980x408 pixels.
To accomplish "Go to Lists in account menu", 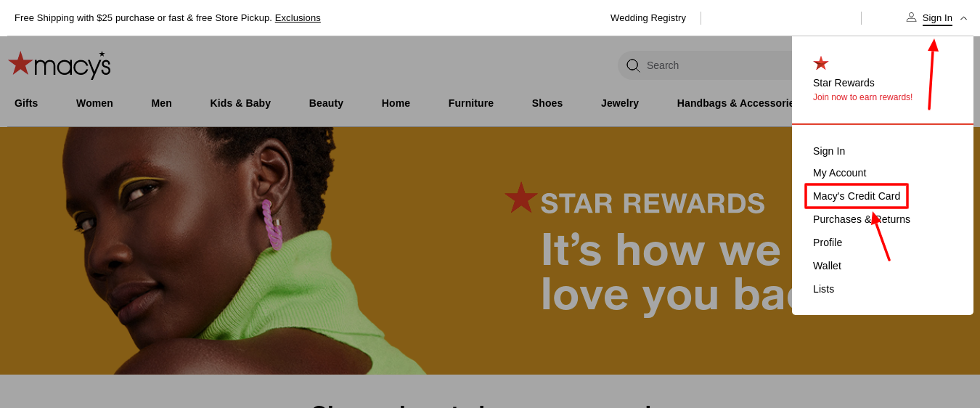I will click(823, 289).
